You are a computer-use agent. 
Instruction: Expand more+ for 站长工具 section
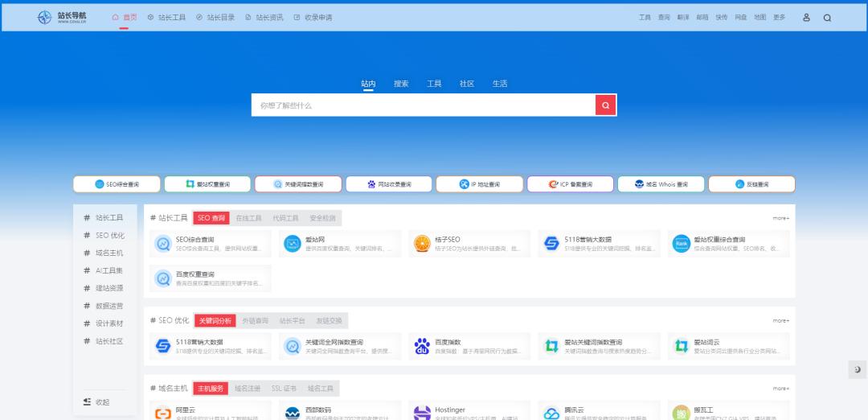click(781, 218)
